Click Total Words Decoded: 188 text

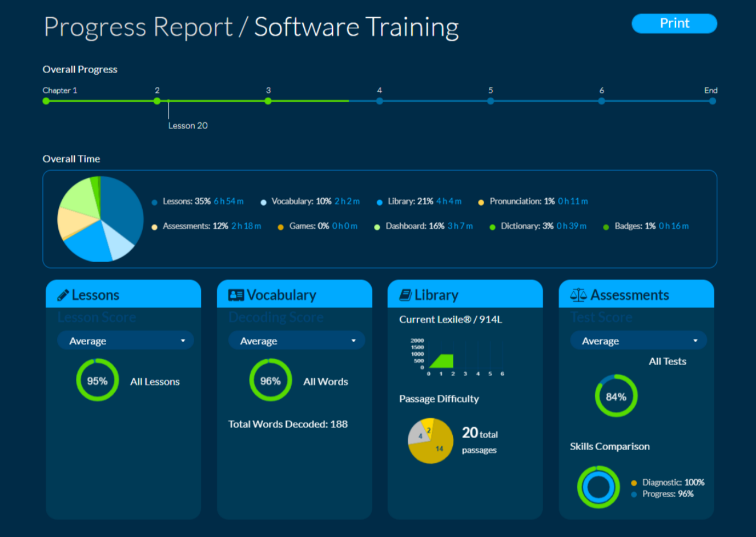[x=288, y=424]
